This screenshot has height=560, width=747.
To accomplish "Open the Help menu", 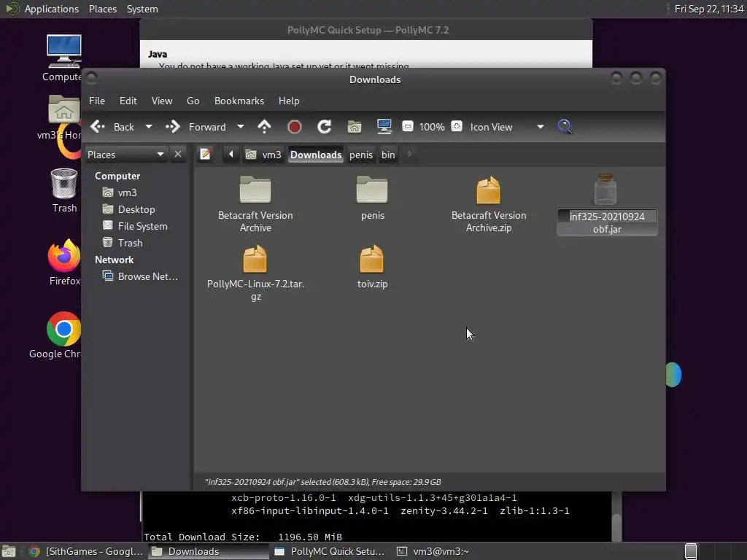I will (x=289, y=101).
